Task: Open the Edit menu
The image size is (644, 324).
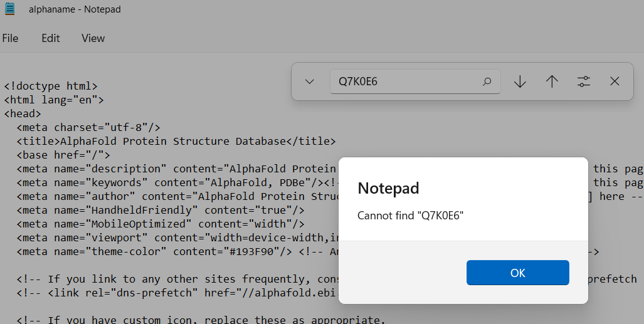Action: [x=51, y=38]
